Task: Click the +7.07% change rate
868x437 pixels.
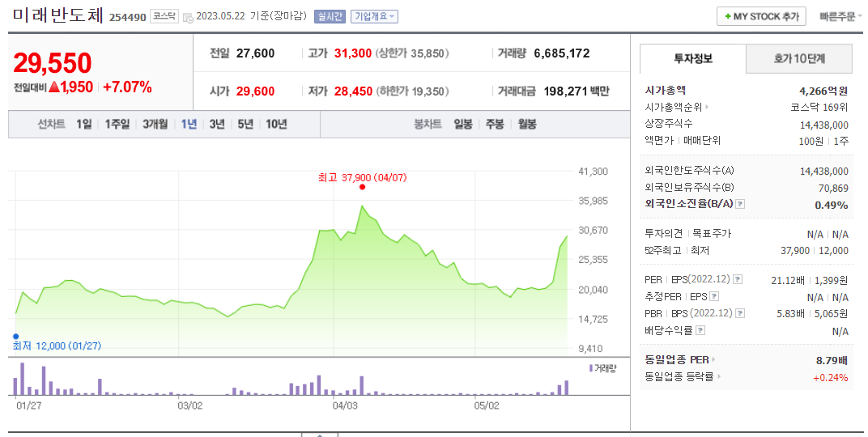Action: tap(127, 87)
